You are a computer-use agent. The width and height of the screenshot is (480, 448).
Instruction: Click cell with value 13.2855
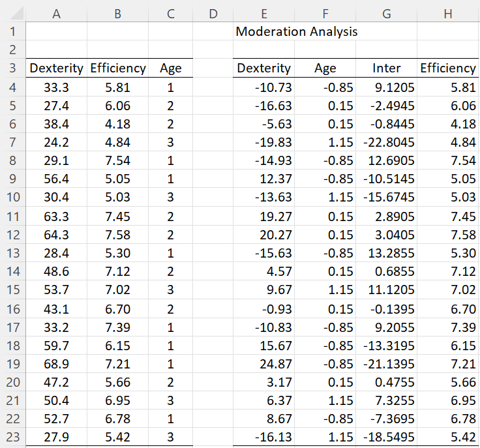tap(386, 253)
